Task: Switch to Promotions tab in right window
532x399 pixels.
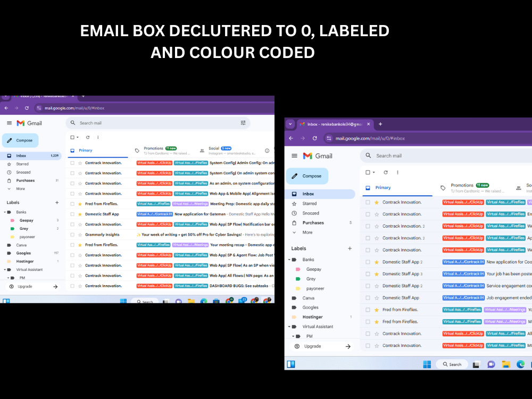Action: (x=473, y=188)
